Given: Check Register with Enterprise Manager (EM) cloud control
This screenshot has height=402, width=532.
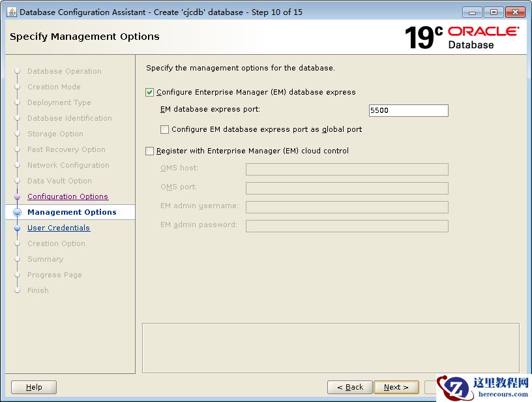Looking at the screenshot, I should pos(149,151).
